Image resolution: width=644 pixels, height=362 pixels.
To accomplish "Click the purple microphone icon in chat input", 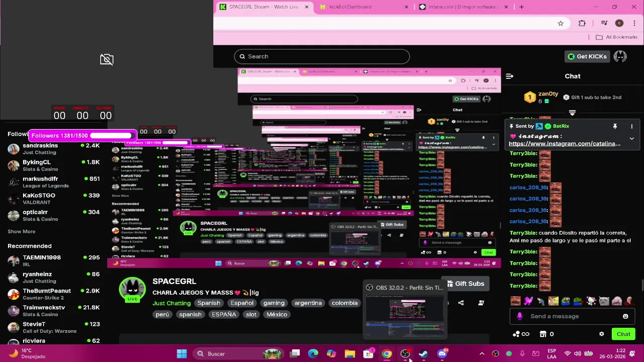I will [x=520, y=316].
